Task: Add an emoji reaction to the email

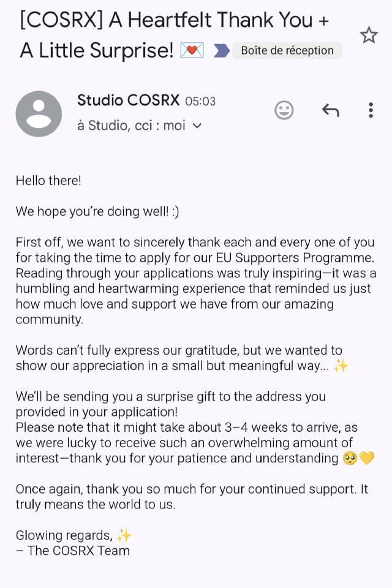Action: (284, 110)
